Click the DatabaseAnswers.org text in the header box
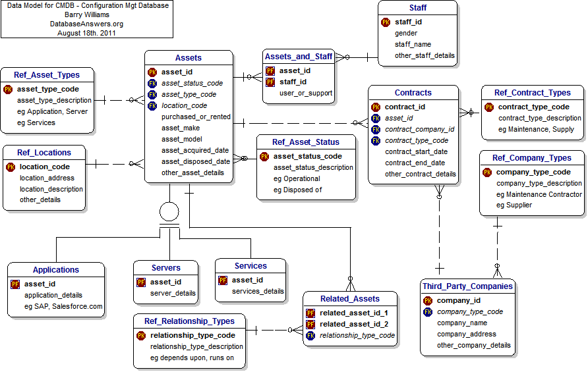 pos(86,24)
